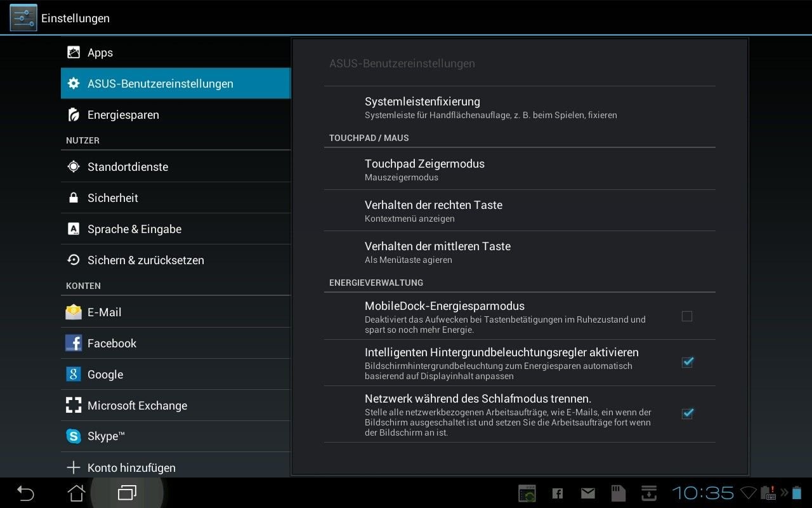812x508 pixels.
Task: Open Energiesparen settings
Action: (x=176, y=114)
